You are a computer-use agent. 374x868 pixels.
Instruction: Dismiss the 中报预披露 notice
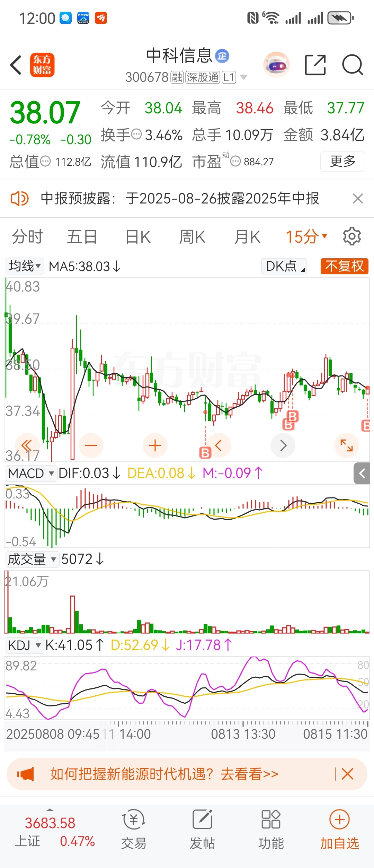pyautogui.click(x=358, y=199)
